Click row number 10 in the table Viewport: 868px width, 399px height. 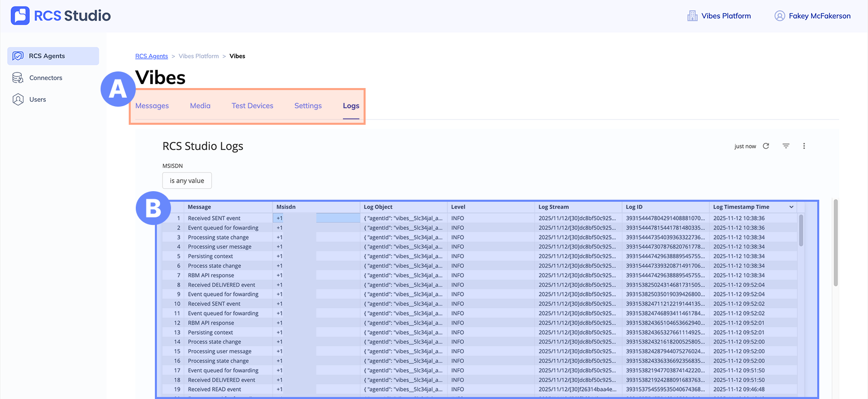[x=177, y=304]
